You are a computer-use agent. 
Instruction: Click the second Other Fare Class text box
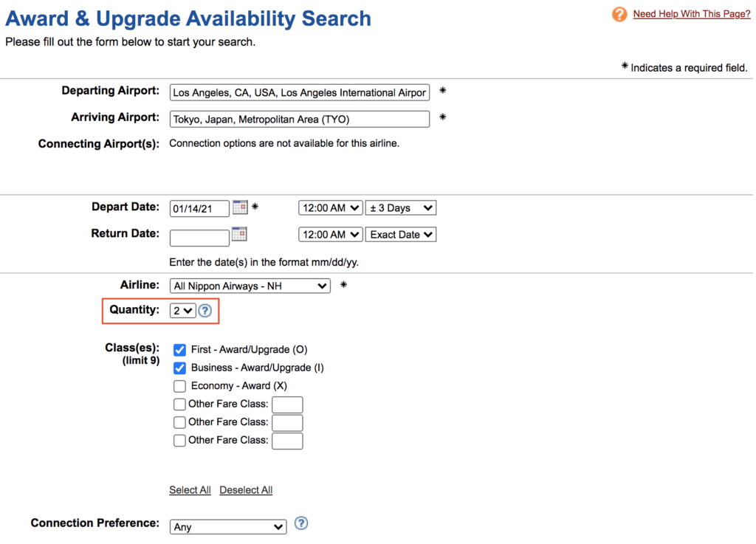point(287,422)
